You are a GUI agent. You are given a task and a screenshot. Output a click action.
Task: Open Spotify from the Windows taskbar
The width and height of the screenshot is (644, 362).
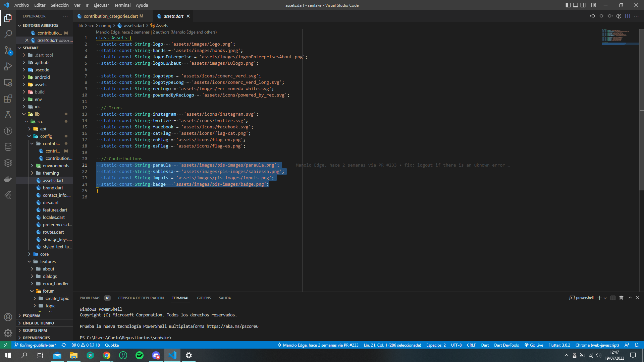[140, 355]
